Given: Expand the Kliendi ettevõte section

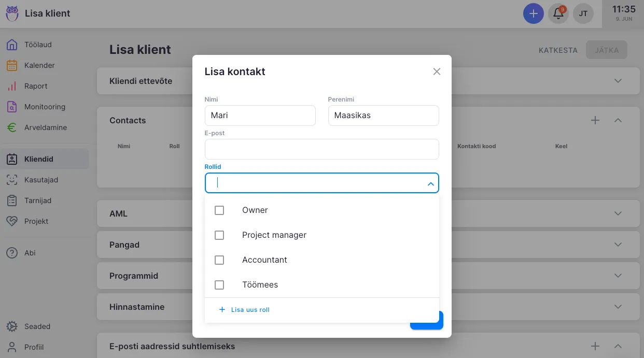Looking at the screenshot, I should (618, 81).
